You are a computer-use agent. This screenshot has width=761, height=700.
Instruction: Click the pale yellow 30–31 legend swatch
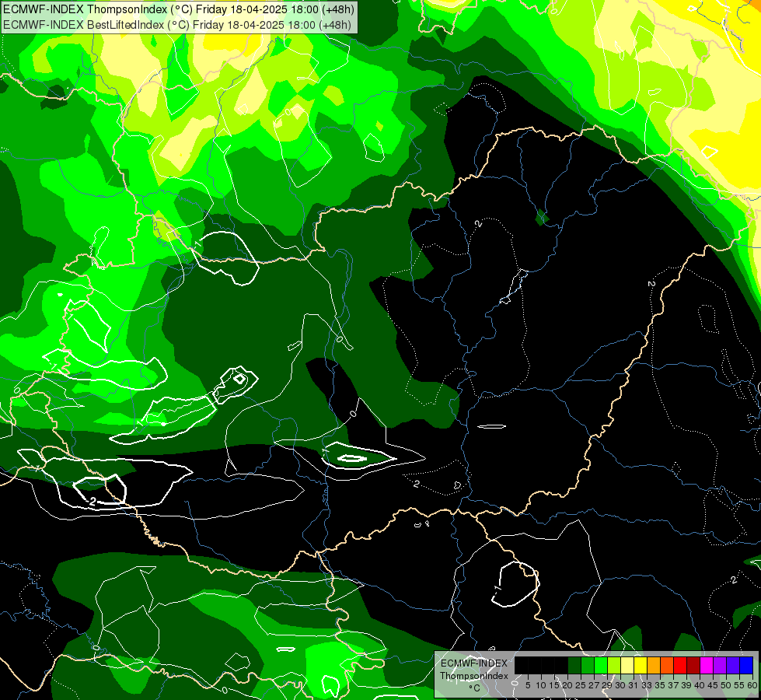[627, 665]
